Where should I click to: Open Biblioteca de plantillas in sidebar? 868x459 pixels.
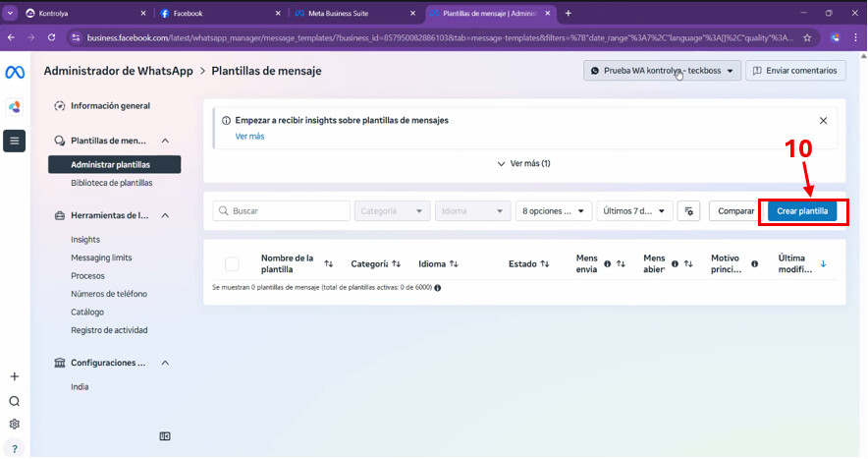point(111,183)
